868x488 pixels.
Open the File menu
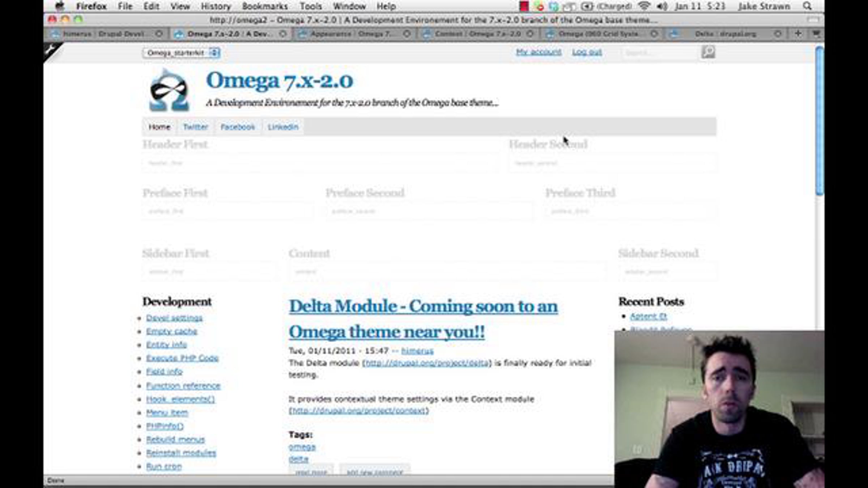pyautogui.click(x=125, y=6)
